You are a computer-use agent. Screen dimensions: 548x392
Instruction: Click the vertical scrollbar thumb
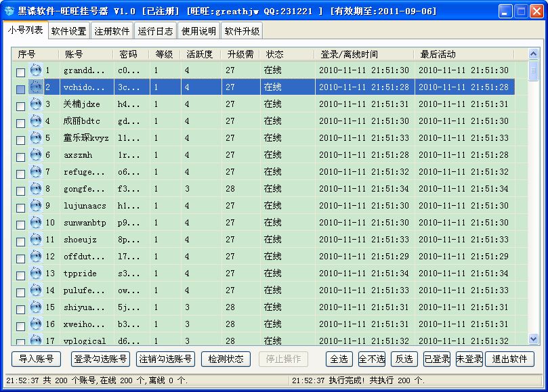[x=533, y=70]
